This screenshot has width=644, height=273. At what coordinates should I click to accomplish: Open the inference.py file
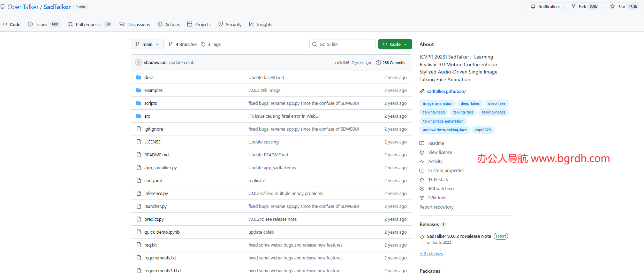pyautogui.click(x=156, y=194)
